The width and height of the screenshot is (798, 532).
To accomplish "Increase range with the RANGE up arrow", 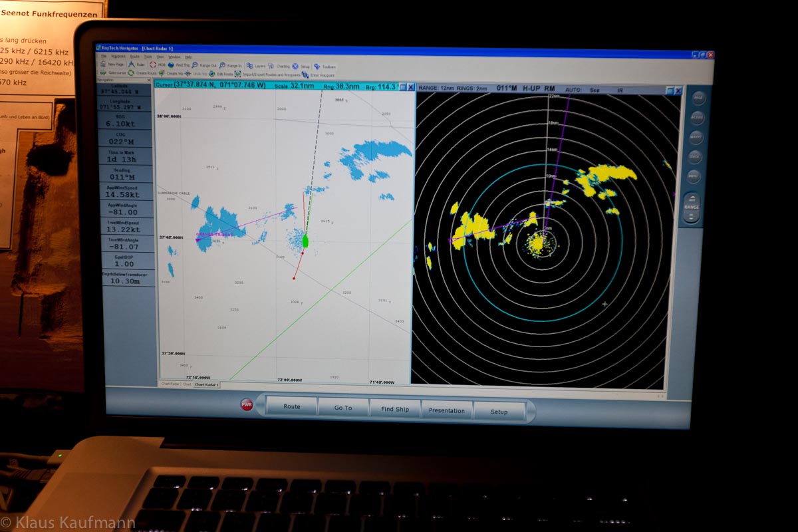I will point(692,199).
